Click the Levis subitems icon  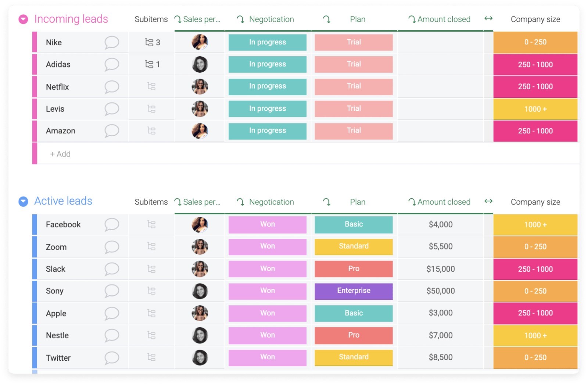click(x=151, y=109)
